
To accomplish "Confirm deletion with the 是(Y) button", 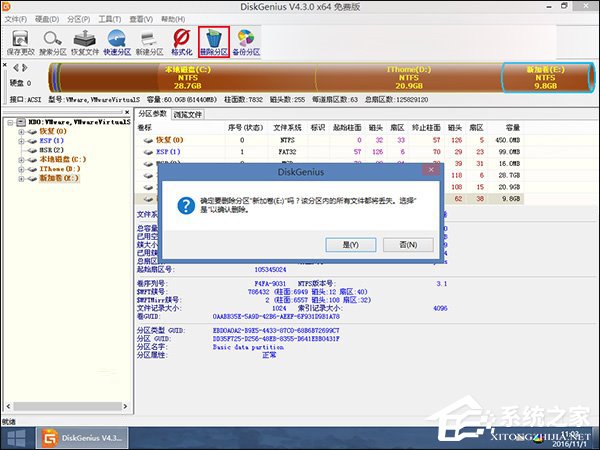I will [351, 243].
